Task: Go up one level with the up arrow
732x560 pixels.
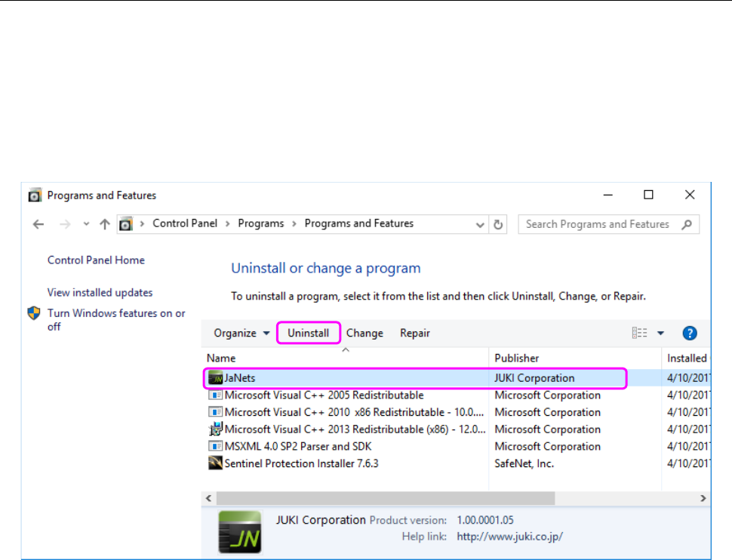Action: (105, 224)
